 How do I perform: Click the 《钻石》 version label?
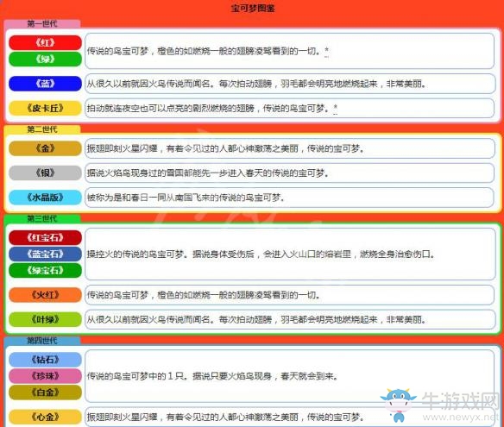click(46, 360)
